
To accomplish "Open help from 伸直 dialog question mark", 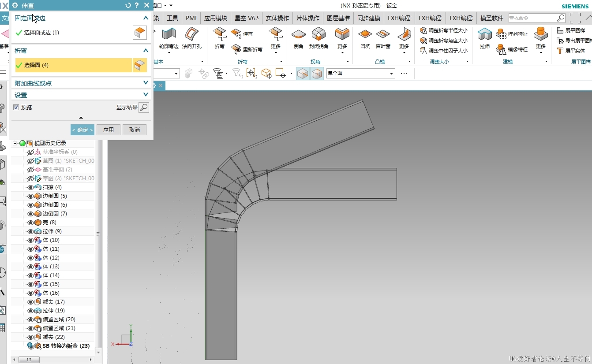I will (137, 5).
